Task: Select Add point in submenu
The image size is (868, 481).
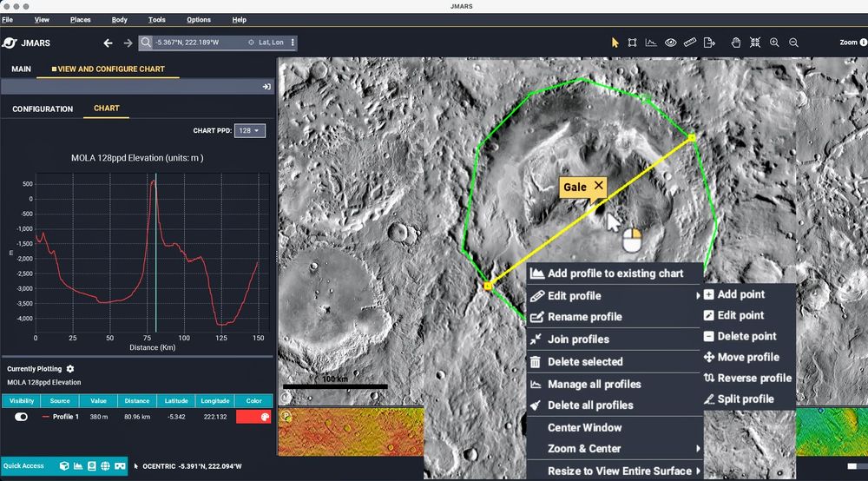Action: 748,294
